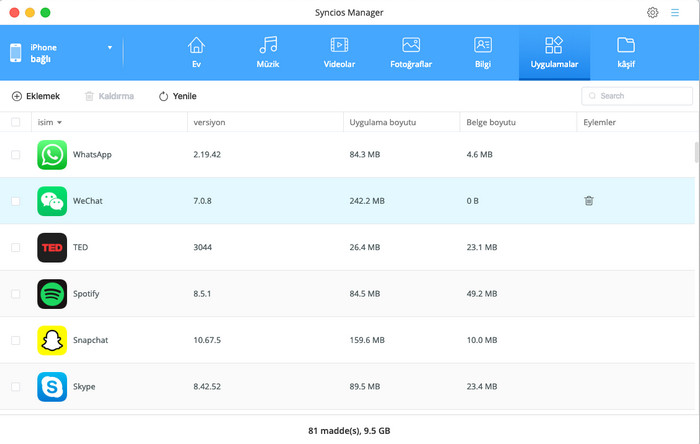This screenshot has width=700, height=444.
Task: Click the green macOS zoom button
Action: (x=45, y=12)
